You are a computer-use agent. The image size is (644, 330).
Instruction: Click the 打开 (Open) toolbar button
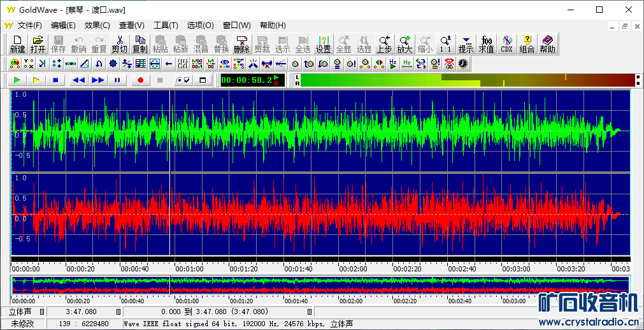click(38, 45)
